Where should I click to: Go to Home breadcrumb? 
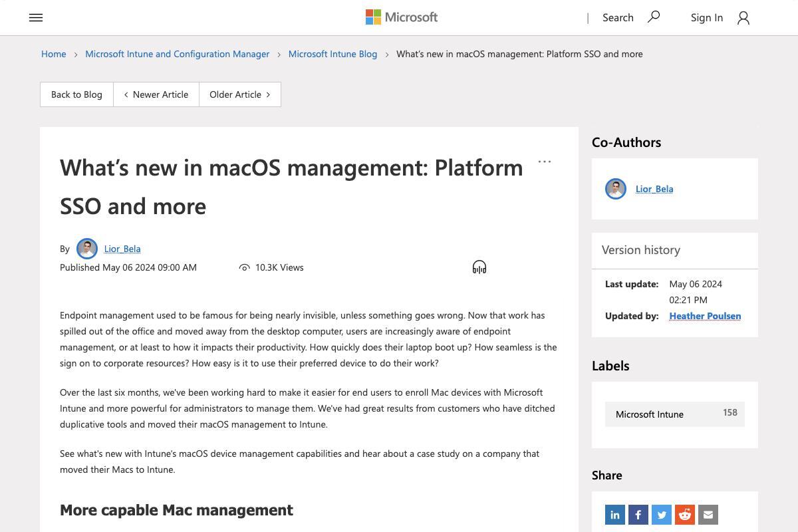(x=54, y=54)
